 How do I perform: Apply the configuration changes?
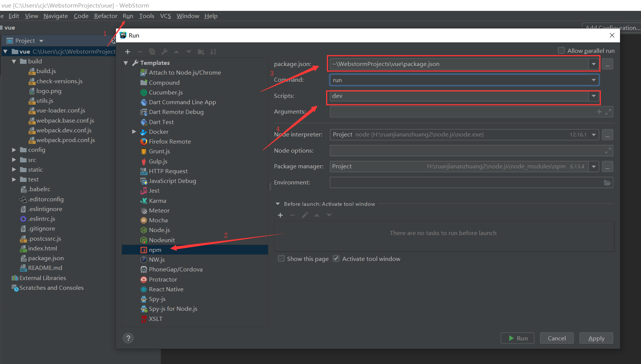pos(596,338)
